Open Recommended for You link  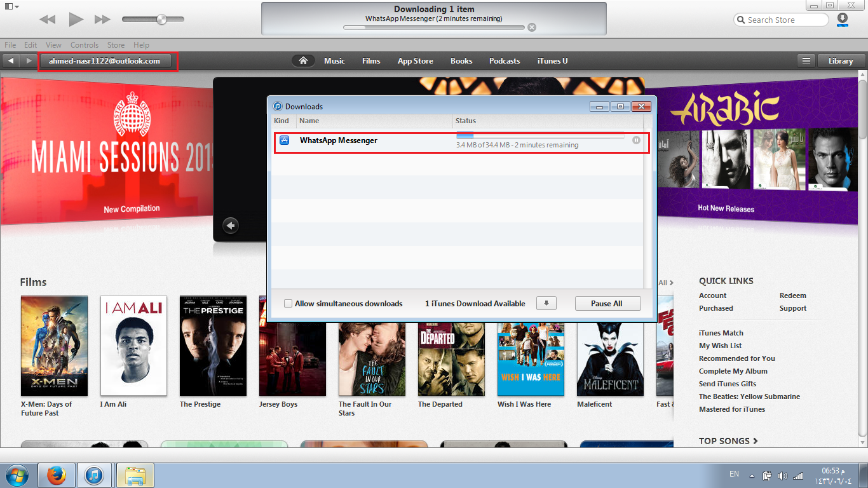click(x=737, y=358)
